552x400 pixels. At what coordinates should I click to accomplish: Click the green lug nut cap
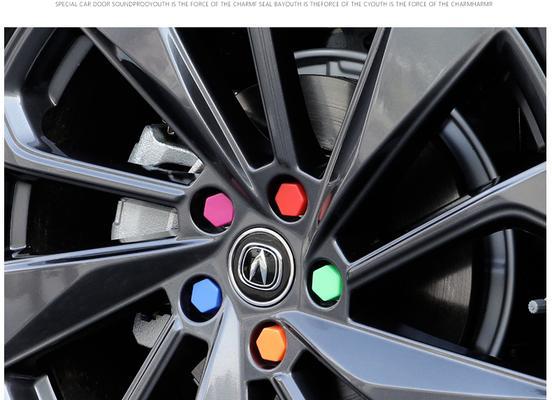pyautogui.click(x=327, y=283)
